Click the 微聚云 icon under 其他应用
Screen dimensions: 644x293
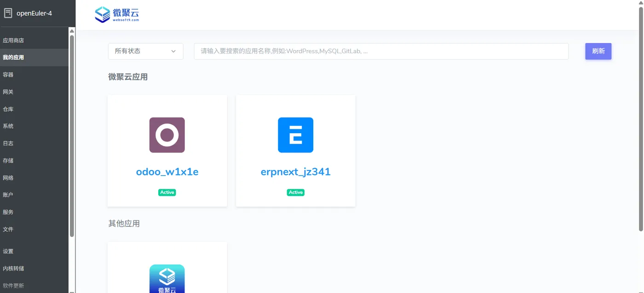(x=167, y=279)
